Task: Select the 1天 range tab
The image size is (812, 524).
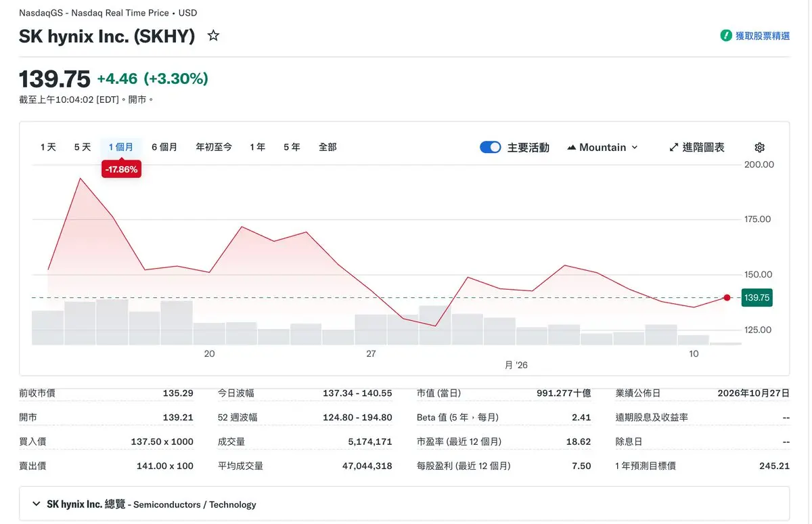Action: click(48, 147)
